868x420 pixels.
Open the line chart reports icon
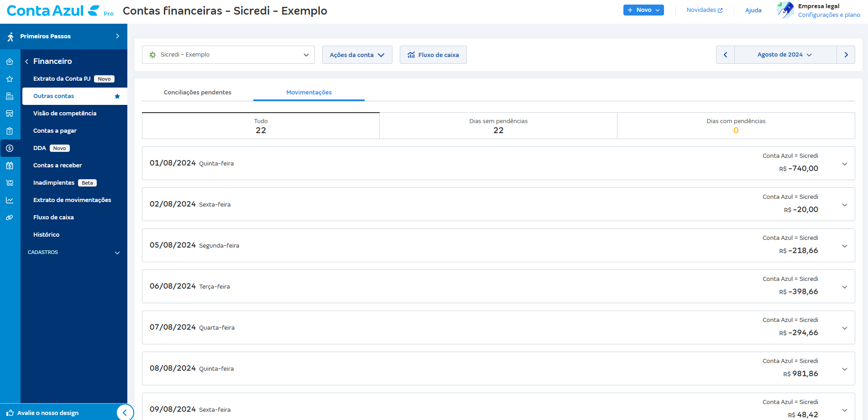pyautogui.click(x=10, y=200)
